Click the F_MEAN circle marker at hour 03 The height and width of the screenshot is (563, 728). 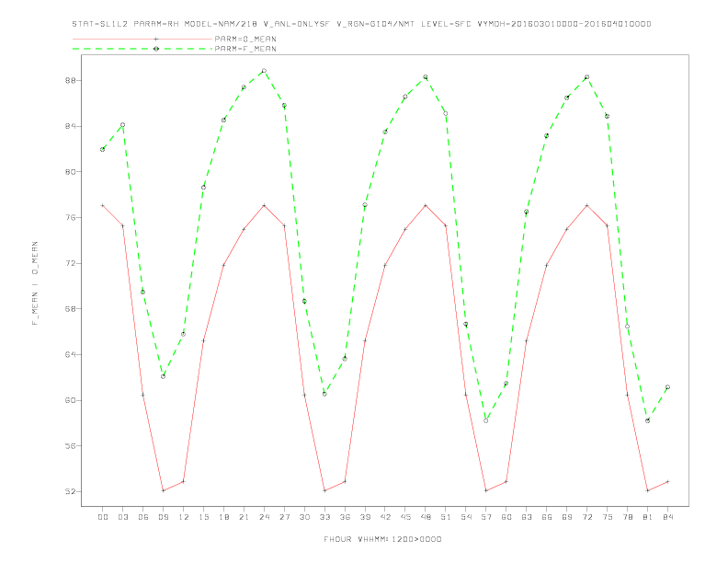click(122, 125)
